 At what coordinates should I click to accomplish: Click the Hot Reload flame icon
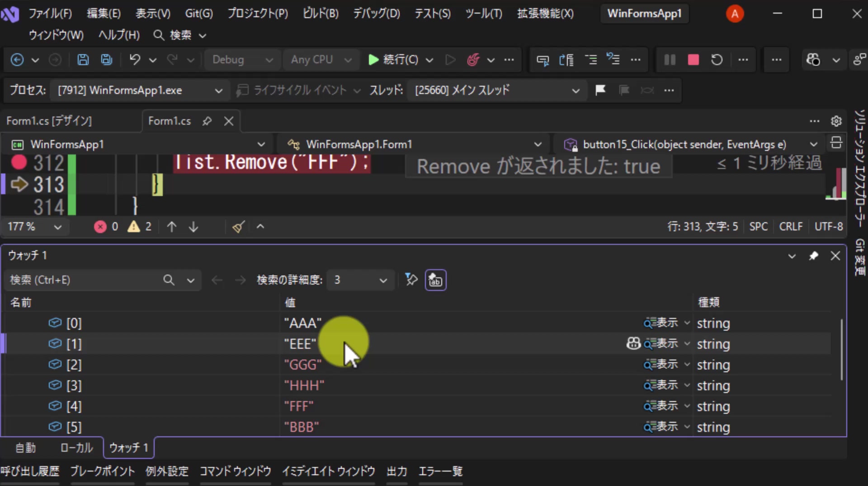[473, 60]
